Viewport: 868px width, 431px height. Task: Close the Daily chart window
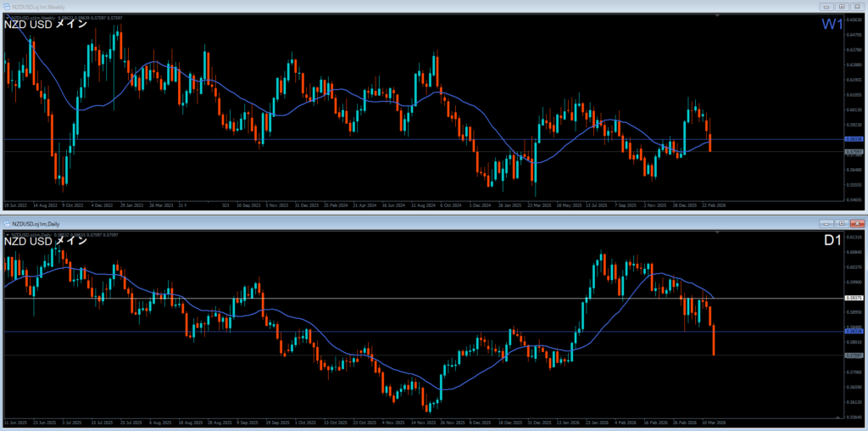click(x=857, y=224)
